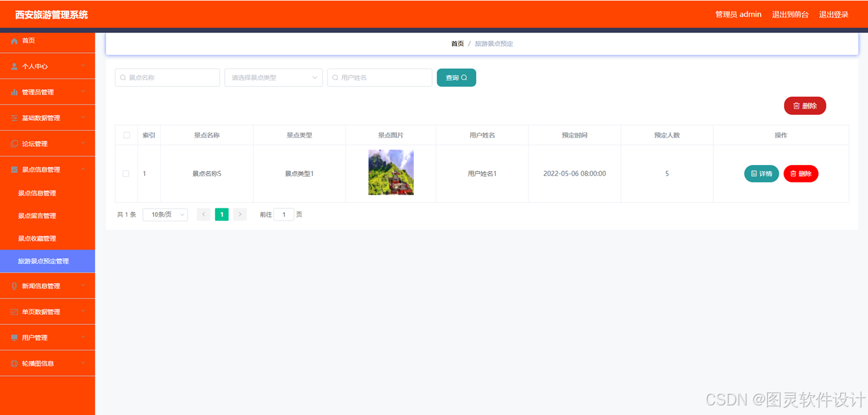Click the search icon in 景点名称 field
Viewport: 868px width, 415px height.
[x=123, y=77]
